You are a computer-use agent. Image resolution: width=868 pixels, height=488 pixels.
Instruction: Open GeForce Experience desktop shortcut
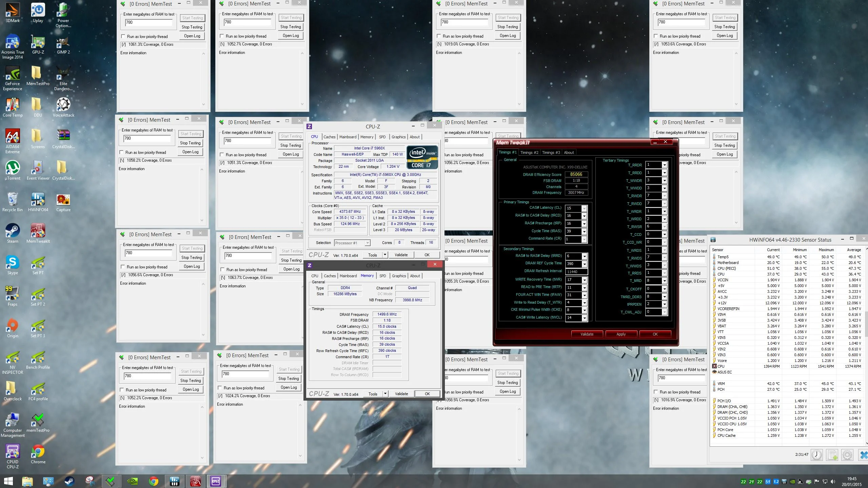pos(13,79)
